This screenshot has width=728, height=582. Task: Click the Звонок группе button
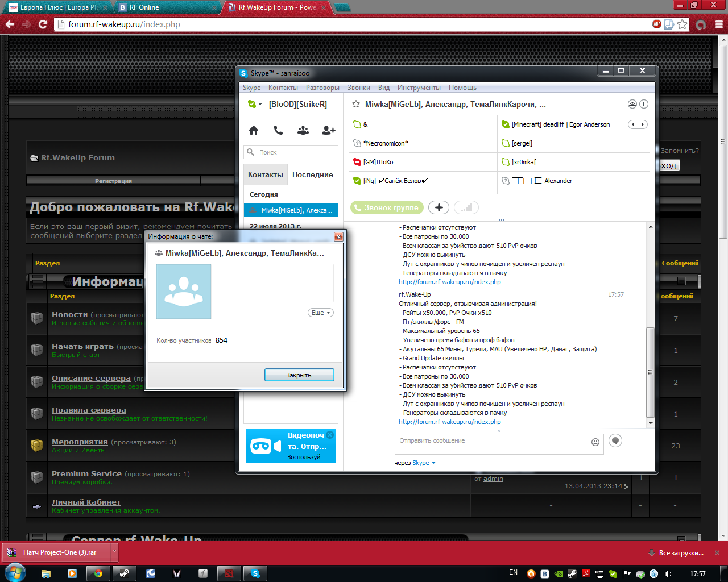point(387,207)
